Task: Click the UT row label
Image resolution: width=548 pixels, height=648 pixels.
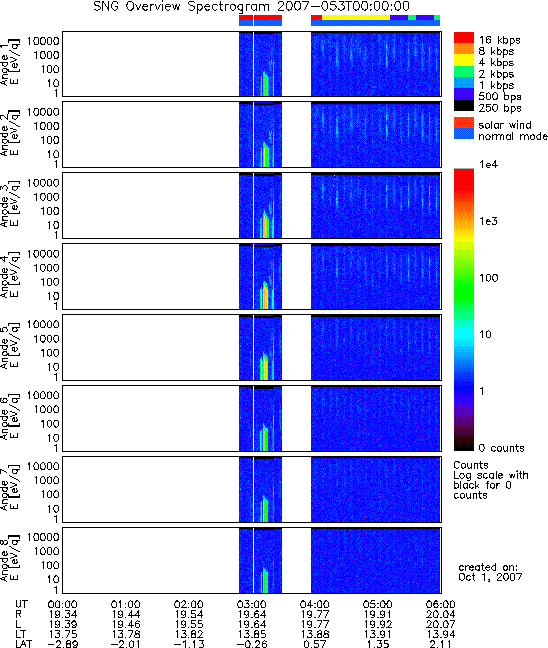Action: coord(21,605)
